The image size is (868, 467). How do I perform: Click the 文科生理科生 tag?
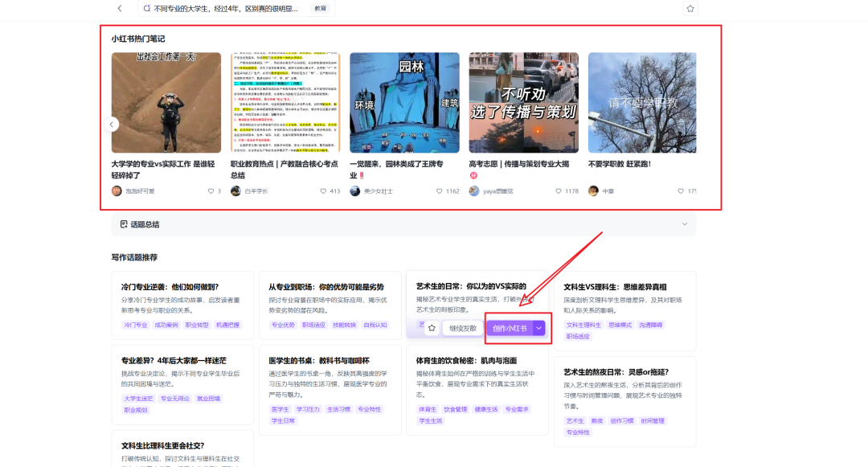coord(583,325)
